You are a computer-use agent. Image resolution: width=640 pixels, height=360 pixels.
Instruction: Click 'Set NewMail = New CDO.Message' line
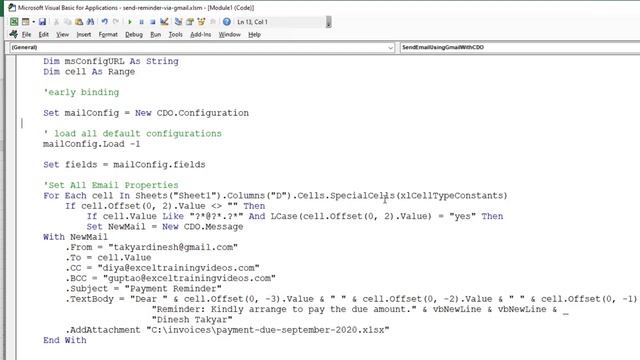(164, 227)
